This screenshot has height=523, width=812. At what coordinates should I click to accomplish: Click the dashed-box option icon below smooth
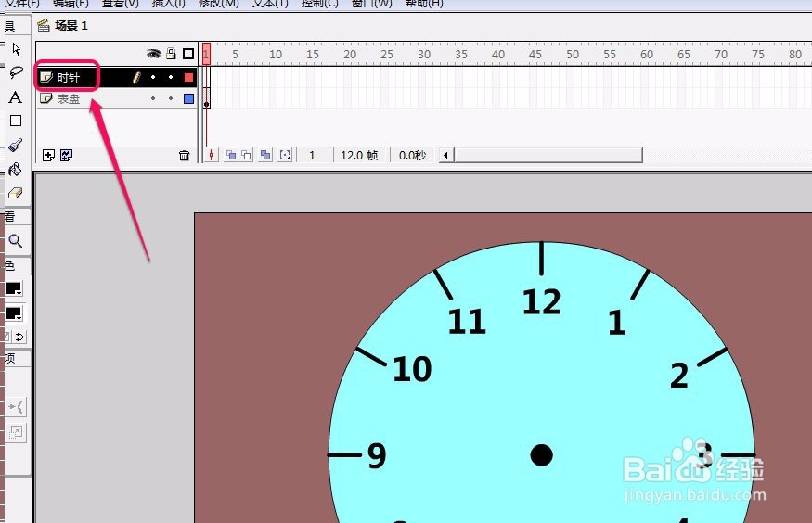[x=16, y=431]
